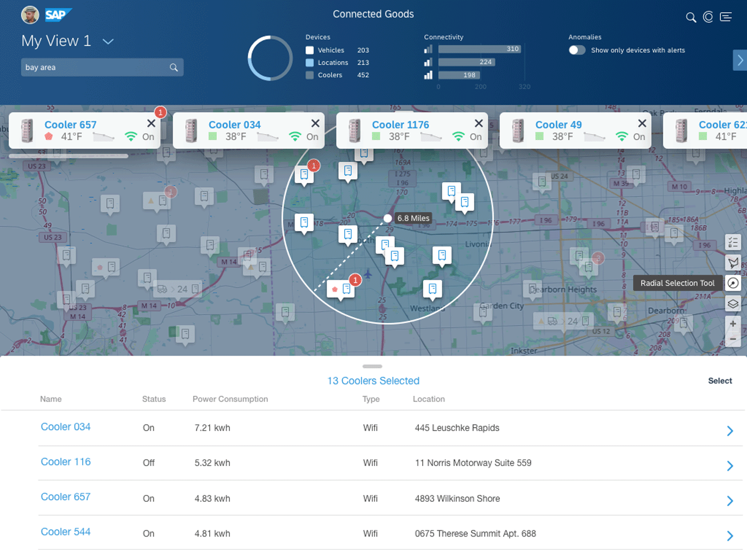Image resolution: width=747 pixels, height=560 pixels.
Task: Click the Select button above table
Action: (x=720, y=381)
